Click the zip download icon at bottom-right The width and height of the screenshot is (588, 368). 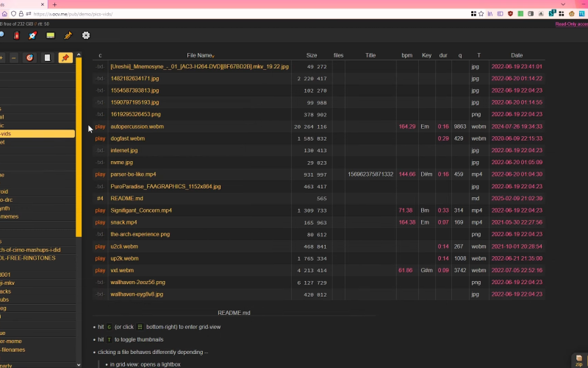pos(579,360)
